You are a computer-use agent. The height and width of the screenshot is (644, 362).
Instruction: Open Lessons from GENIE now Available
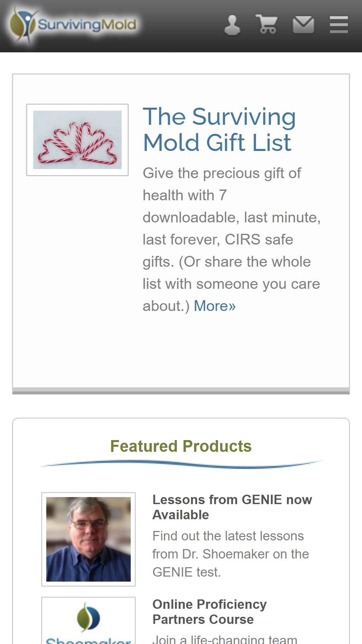(x=232, y=507)
